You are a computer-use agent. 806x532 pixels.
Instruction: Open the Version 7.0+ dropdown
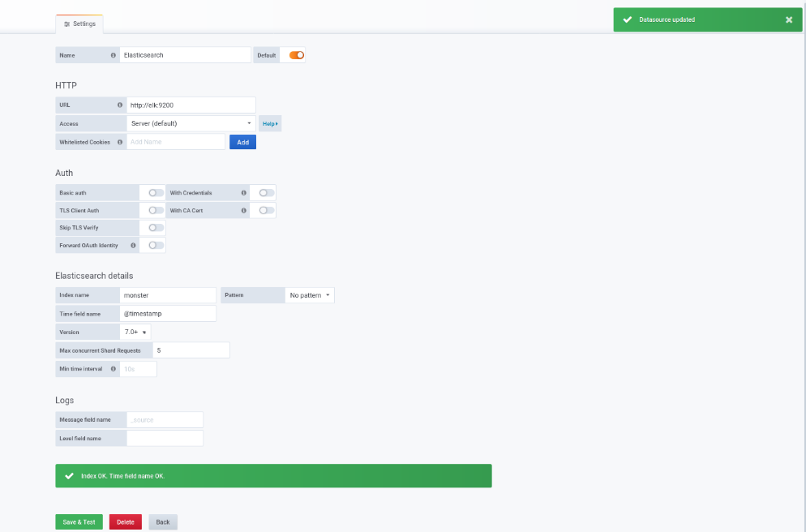point(135,332)
